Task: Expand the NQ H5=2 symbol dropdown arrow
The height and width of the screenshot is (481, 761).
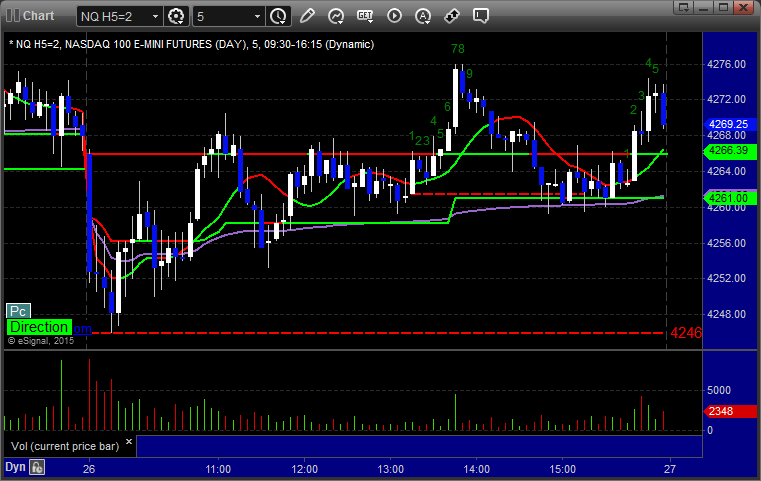Action: [x=155, y=17]
